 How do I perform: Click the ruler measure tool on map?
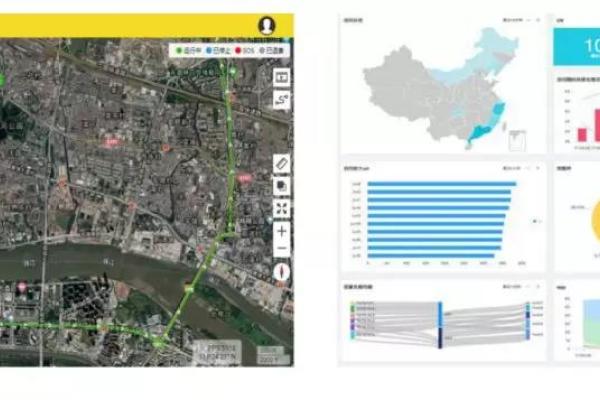[x=282, y=164]
